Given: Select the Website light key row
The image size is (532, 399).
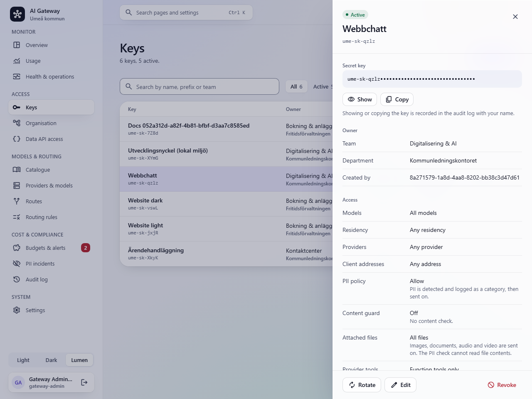Looking at the screenshot, I should pyautogui.click(x=226, y=229).
